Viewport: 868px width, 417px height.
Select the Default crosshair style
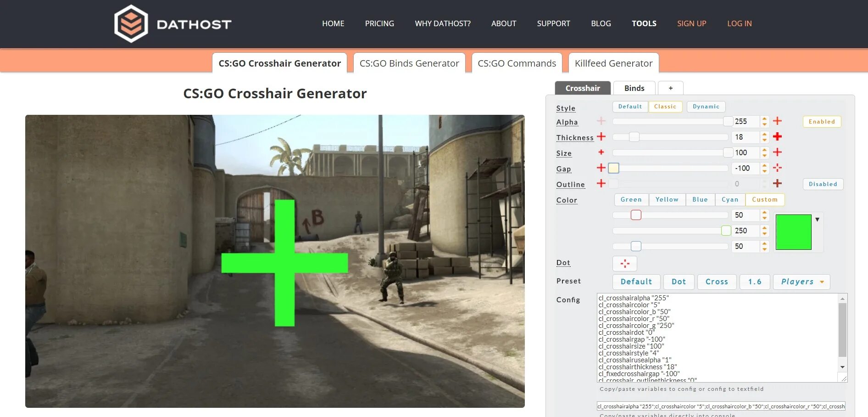(630, 107)
